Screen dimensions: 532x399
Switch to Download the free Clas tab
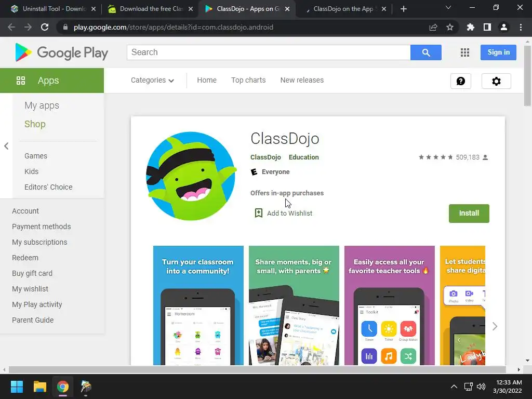click(x=151, y=9)
